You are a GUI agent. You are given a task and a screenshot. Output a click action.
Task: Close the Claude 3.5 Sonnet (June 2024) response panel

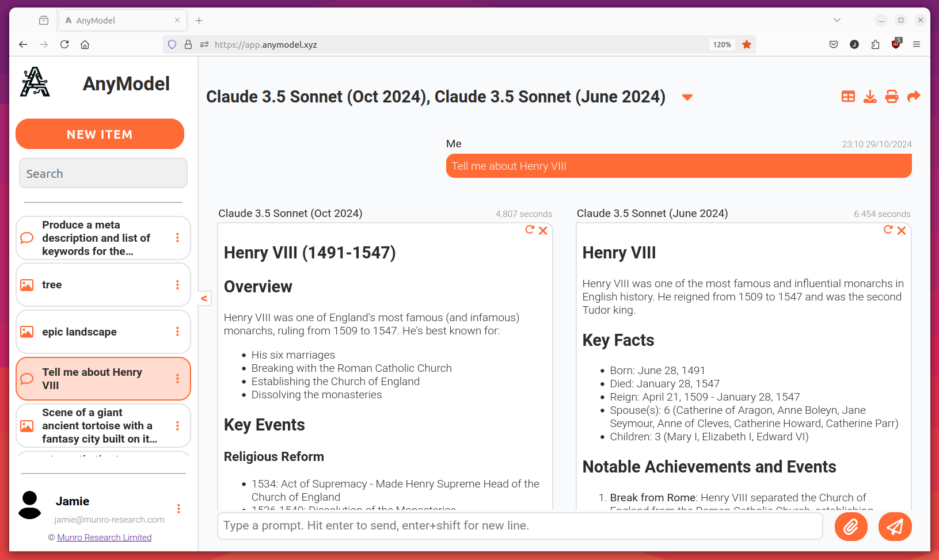tap(902, 231)
